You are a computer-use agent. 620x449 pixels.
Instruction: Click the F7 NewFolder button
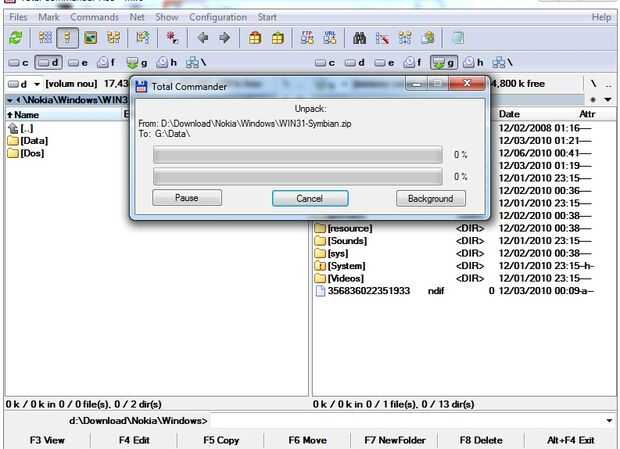tap(395, 440)
